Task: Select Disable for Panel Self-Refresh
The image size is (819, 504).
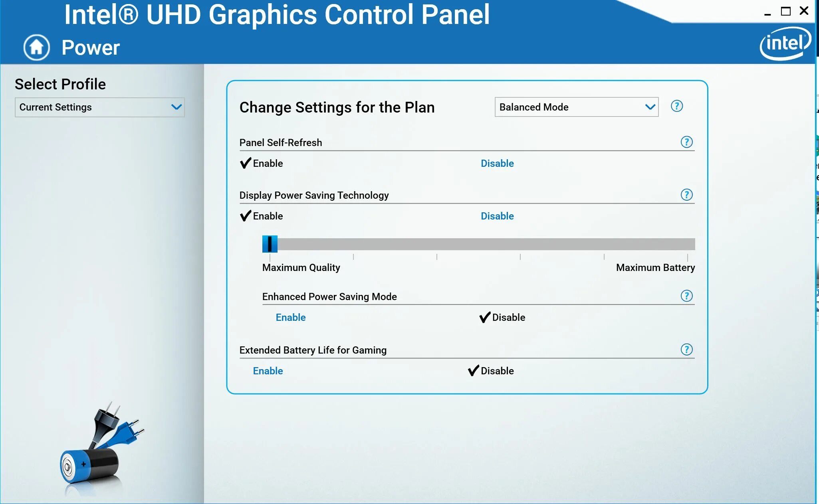Action: click(x=497, y=163)
